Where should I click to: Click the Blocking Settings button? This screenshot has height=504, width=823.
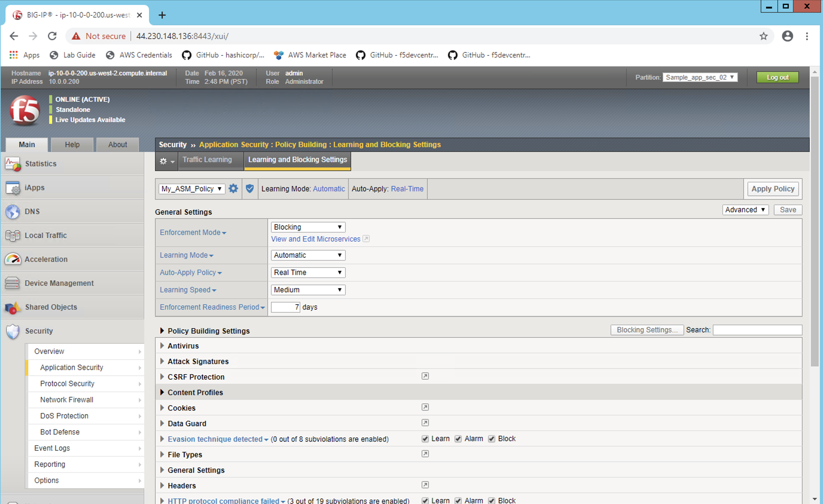(647, 330)
